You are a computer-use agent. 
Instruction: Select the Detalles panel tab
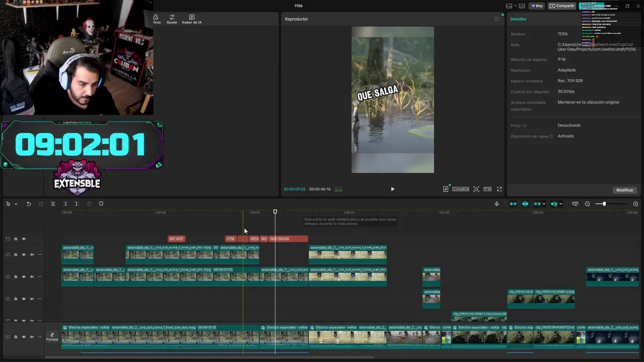518,19
